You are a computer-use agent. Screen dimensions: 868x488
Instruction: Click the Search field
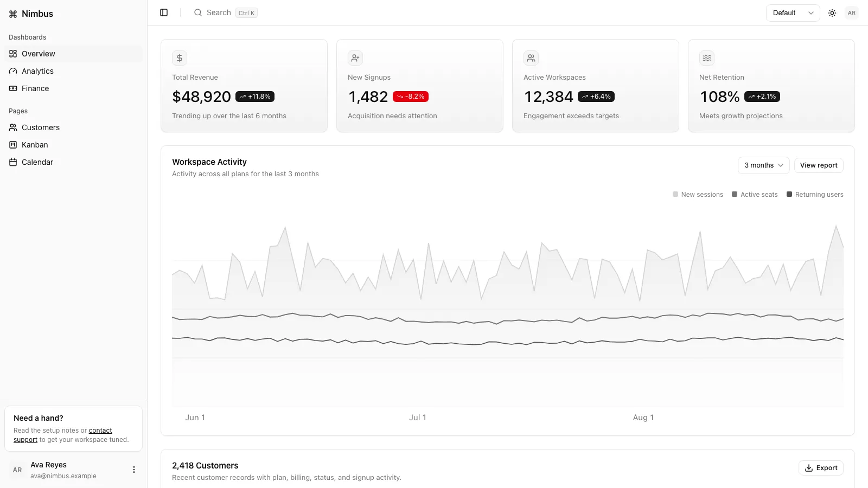pos(226,13)
